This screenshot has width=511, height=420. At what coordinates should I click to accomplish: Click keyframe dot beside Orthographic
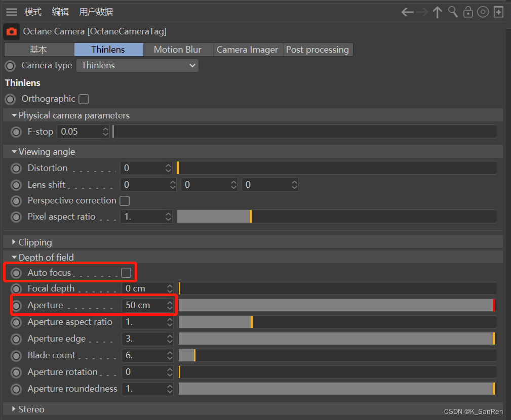[10, 99]
